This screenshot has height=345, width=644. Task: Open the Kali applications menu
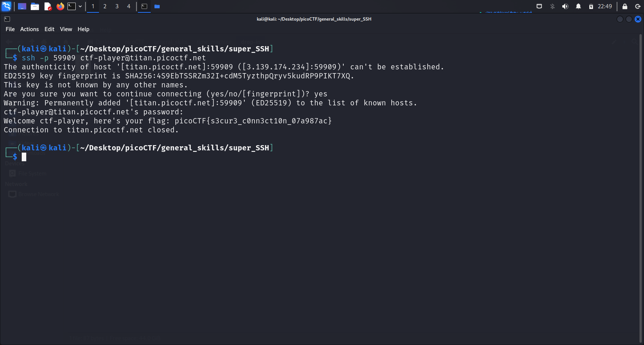point(6,6)
